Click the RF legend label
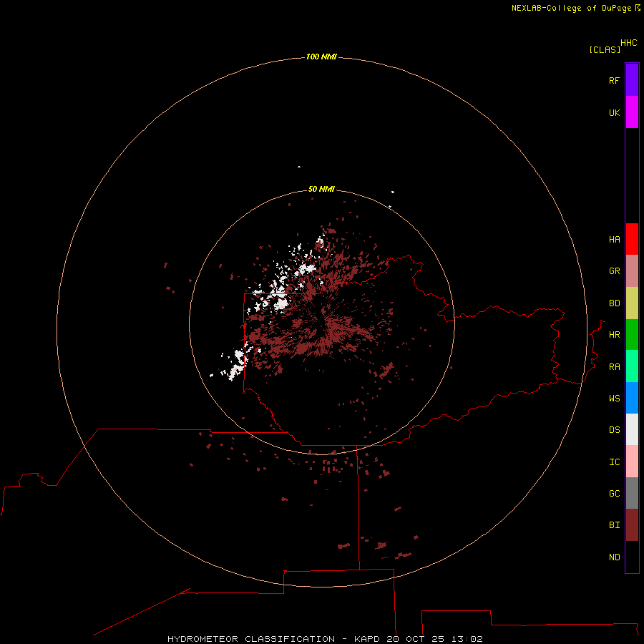Image resolution: width=644 pixels, height=644 pixels. click(x=614, y=80)
